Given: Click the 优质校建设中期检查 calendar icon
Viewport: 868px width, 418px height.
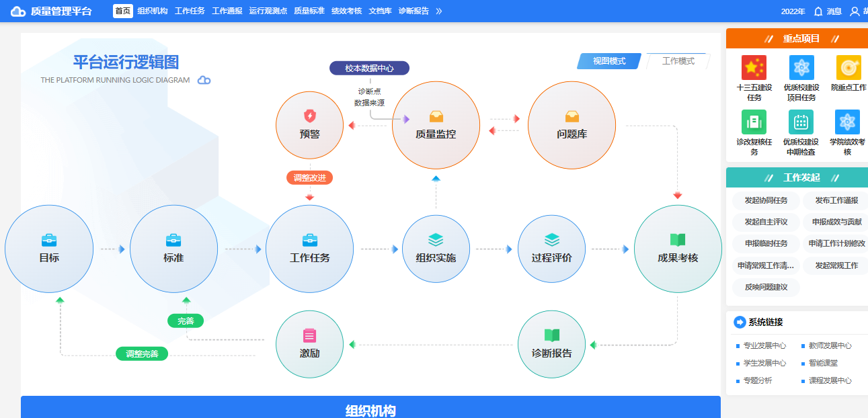Looking at the screenshot, I should [x=801, y=122].
